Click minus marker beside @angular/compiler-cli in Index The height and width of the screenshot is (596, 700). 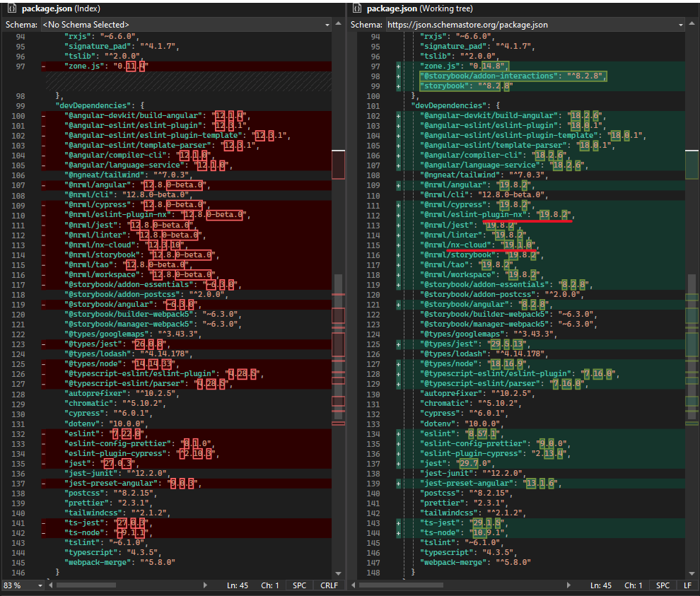tap(44, 156)
